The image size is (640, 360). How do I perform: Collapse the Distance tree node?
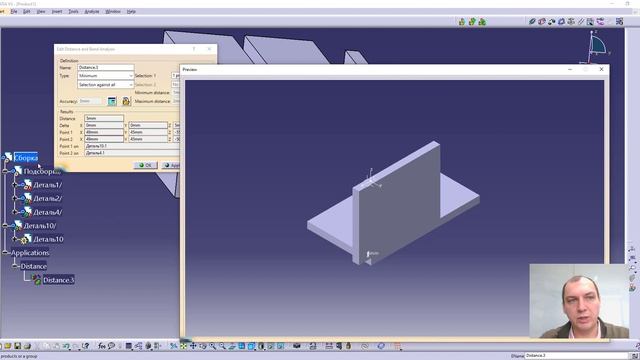point(15,266)
